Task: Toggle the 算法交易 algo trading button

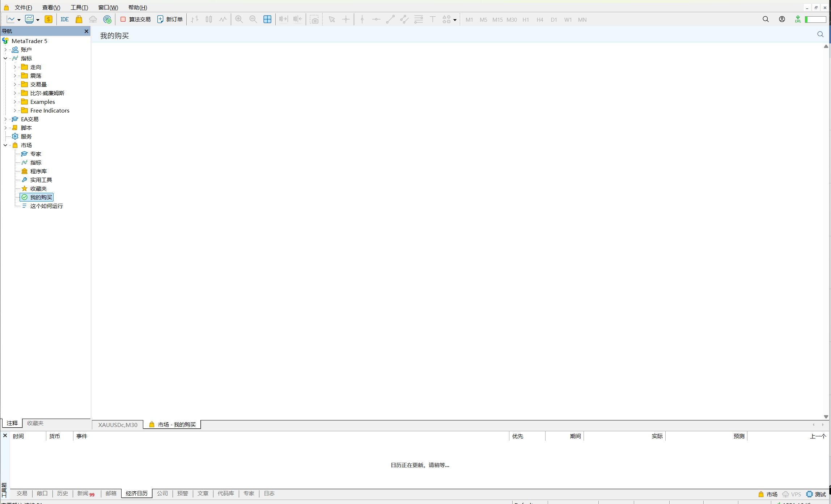Action: [x=136, y=20]
